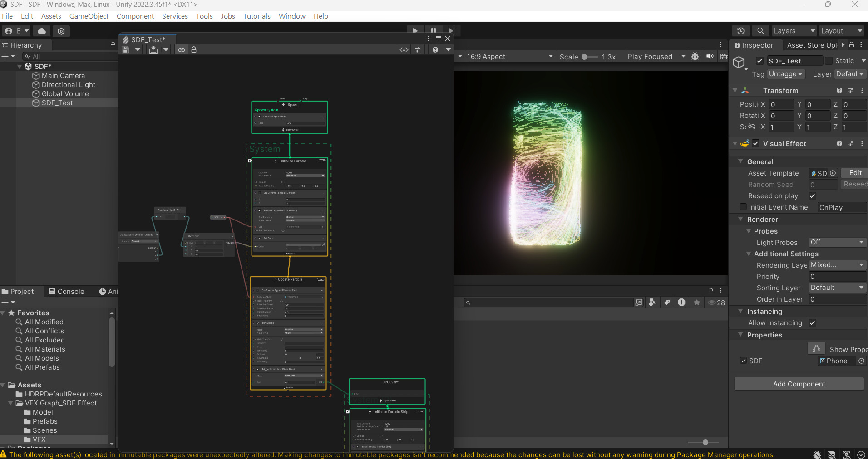Image resolution: width=868 pixels, height=459 pixels.
Task: Adjust the Project panel icon size slider
Action: tap(703, 442)
